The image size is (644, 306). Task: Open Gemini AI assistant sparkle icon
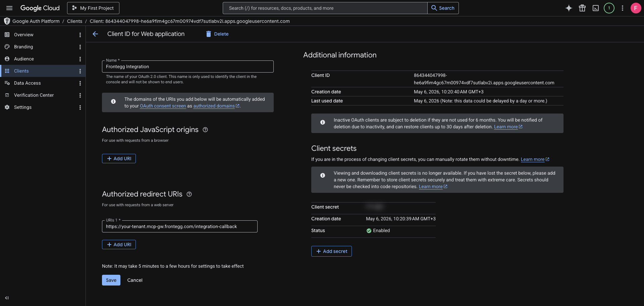(x=569, y=8)
